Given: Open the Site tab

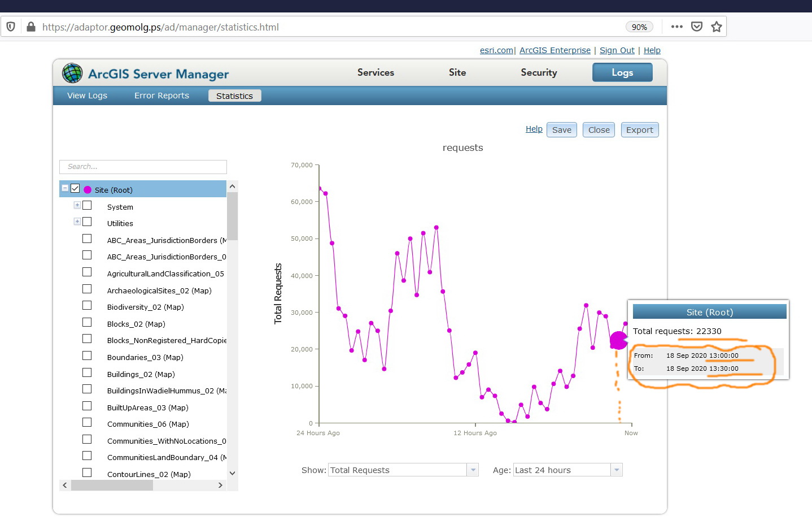Looking at the screenshot, I should pyautogui.click(x=457, y=72).
